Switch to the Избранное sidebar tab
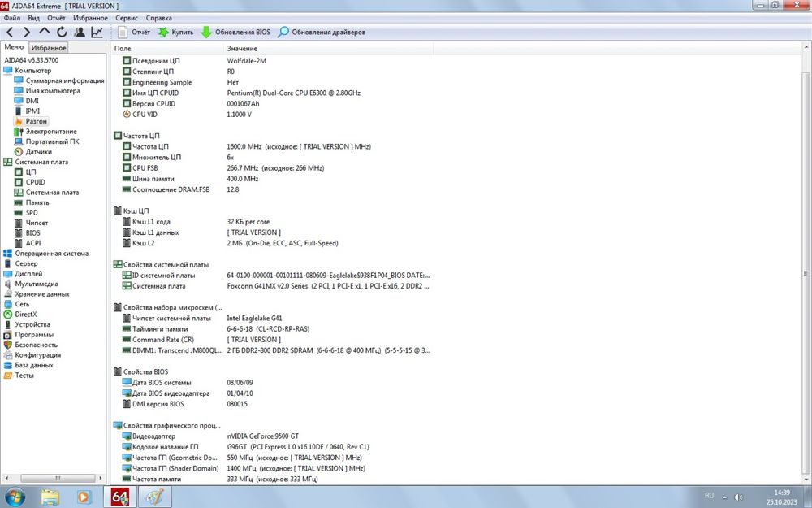This screenshot has width=812, height=508. point(49,48)
